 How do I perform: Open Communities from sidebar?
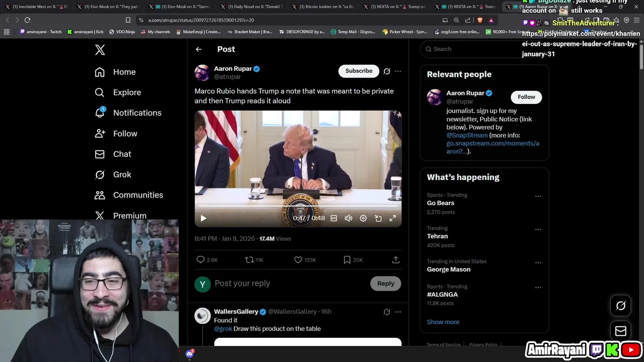(128, 195)
